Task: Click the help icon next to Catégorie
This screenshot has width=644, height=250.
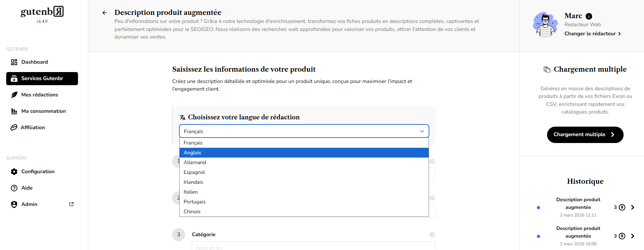Action: click(432, 235)
